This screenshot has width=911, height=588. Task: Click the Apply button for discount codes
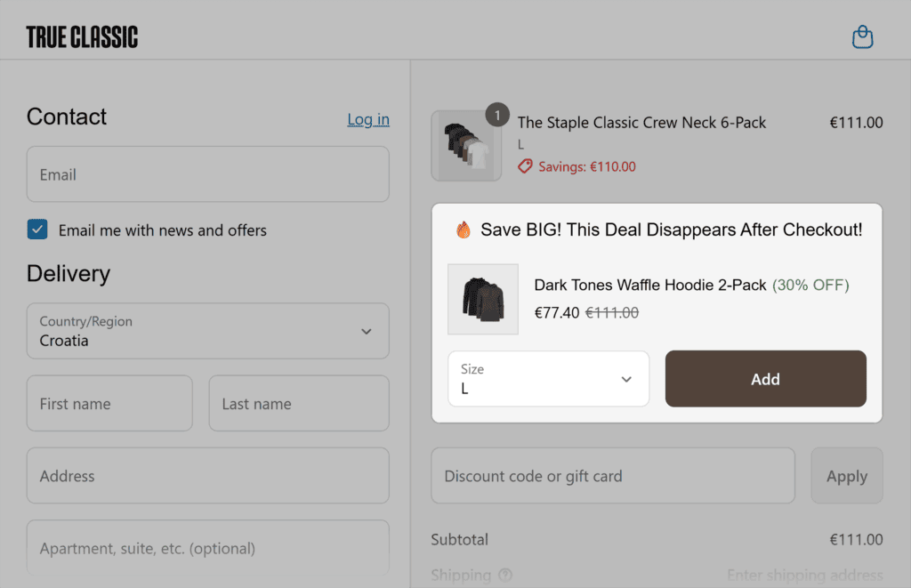coord(846,475)
